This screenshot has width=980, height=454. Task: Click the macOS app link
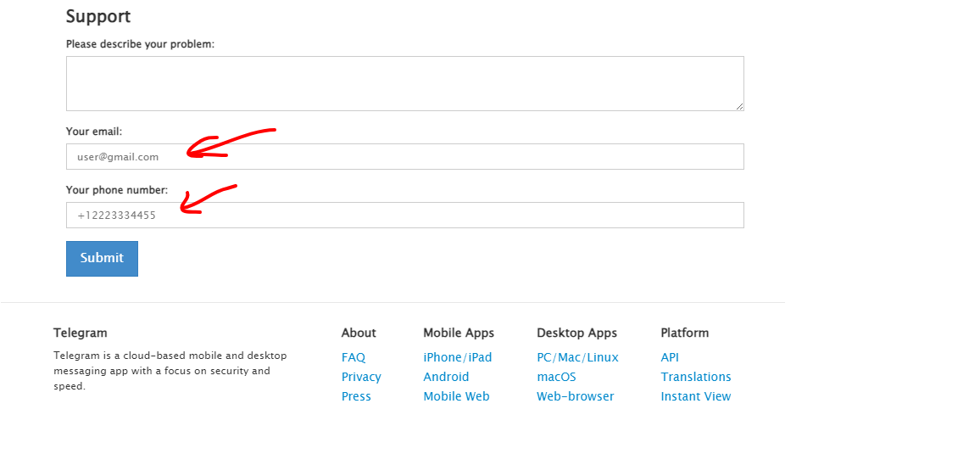click(556, 377)
